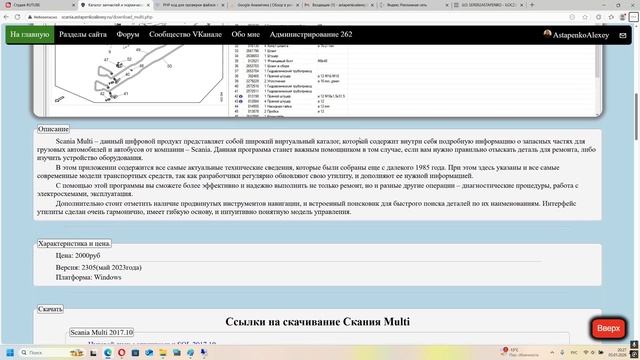Switch to the Входящие mail tab
Viewport: 640px width, 360px height.
coord(339,5)
